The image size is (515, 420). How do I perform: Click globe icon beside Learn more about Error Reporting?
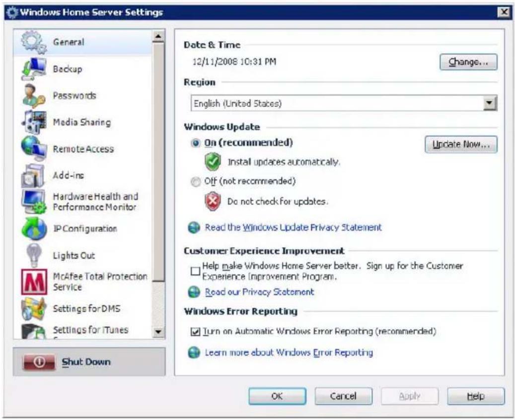[194, 352]
